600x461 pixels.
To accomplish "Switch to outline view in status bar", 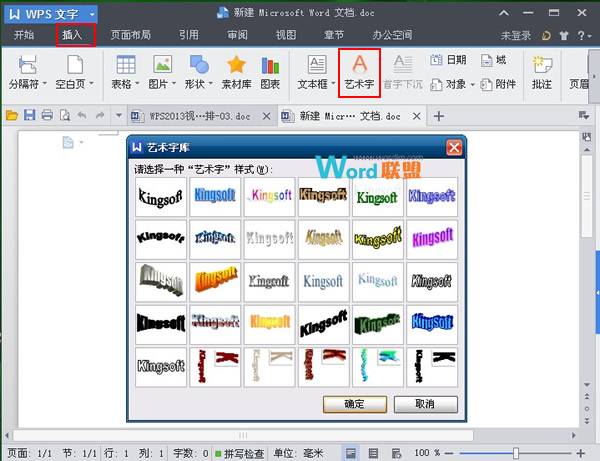I will [373, 454].
